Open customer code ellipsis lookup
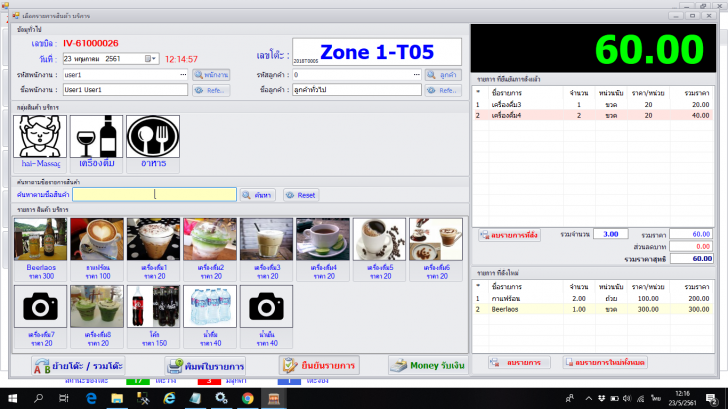Image resolution: width=728 pixels, height=409 pixels. [416, 75]
